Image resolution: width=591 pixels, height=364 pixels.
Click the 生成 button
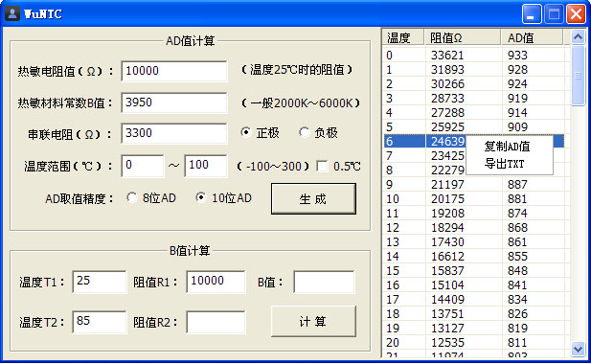[313, 198]
